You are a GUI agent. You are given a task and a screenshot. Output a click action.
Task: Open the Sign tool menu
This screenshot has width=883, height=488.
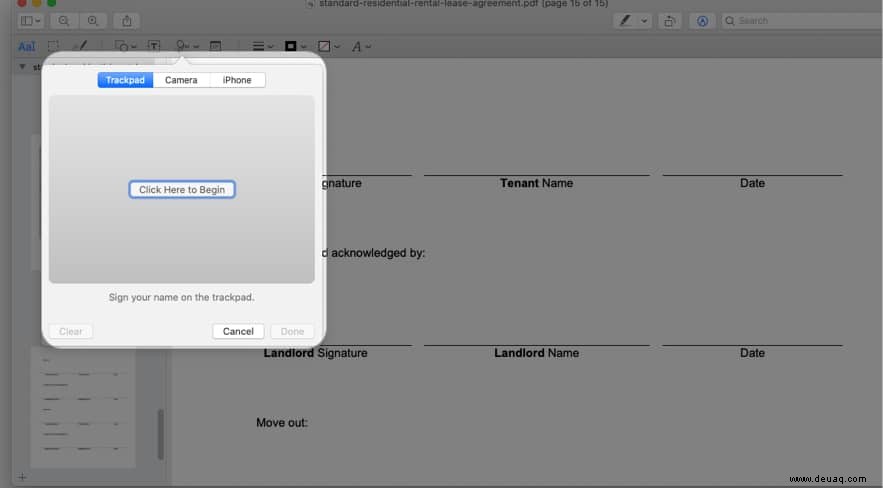click(x=187, y=46)
